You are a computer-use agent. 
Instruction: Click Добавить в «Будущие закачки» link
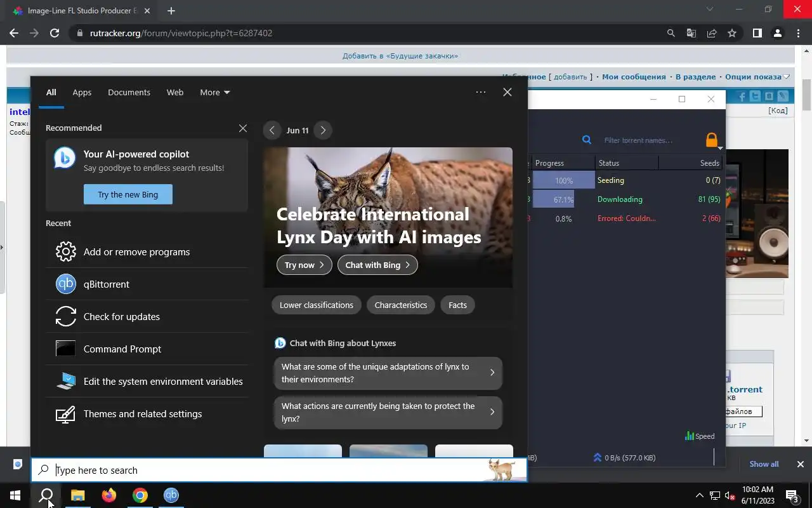tap(400, 56)
